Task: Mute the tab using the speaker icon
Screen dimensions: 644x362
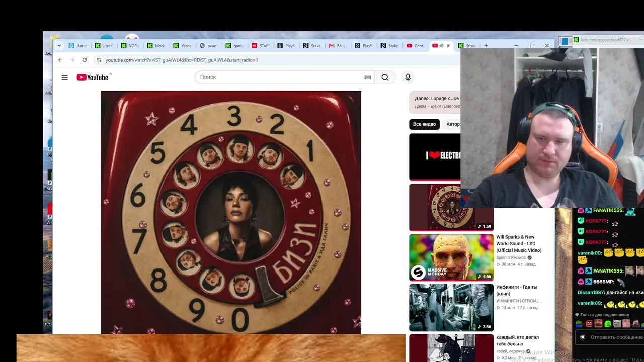Action: 441,46
